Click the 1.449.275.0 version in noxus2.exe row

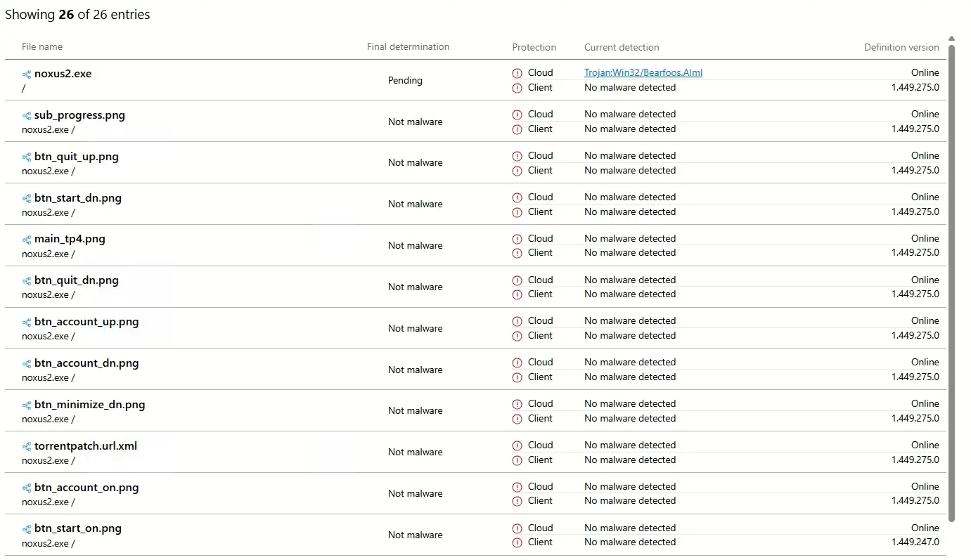[x=915, y=88]
